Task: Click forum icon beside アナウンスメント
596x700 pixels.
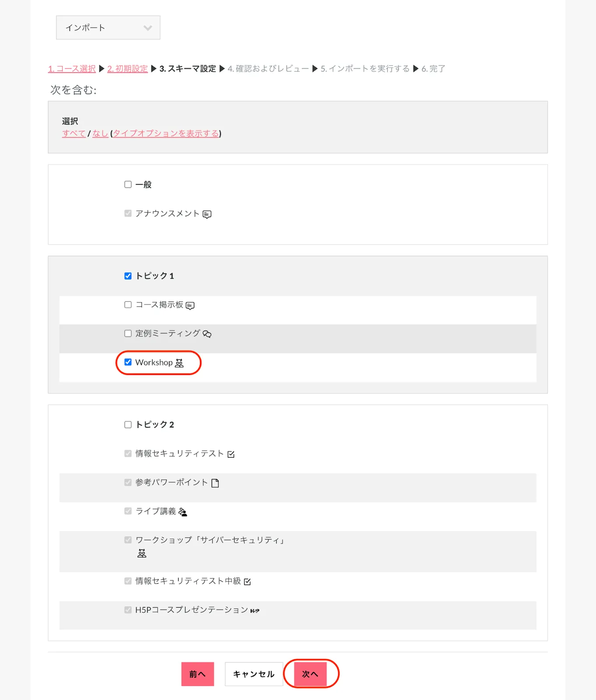Action: pos(207,214)
